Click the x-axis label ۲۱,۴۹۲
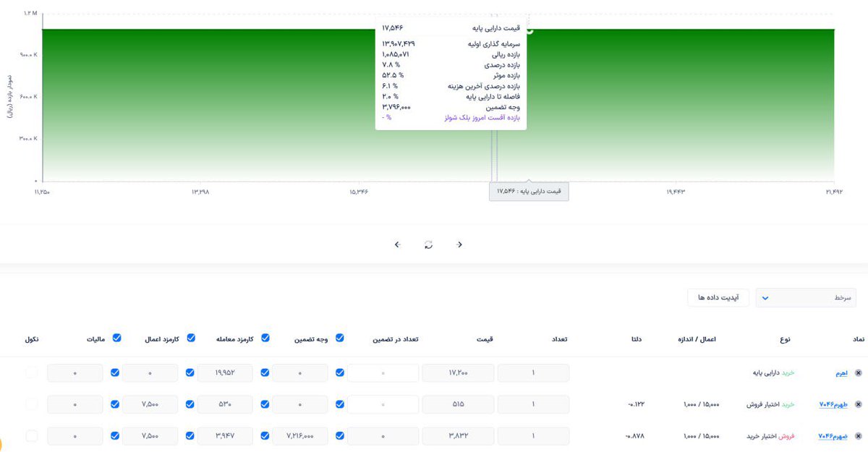 coord(833,192)
